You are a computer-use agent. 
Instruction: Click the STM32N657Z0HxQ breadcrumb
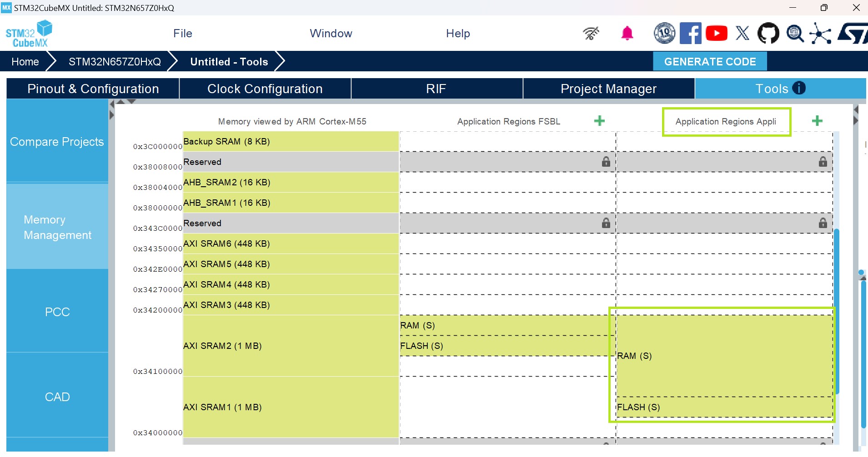(115, 62)
